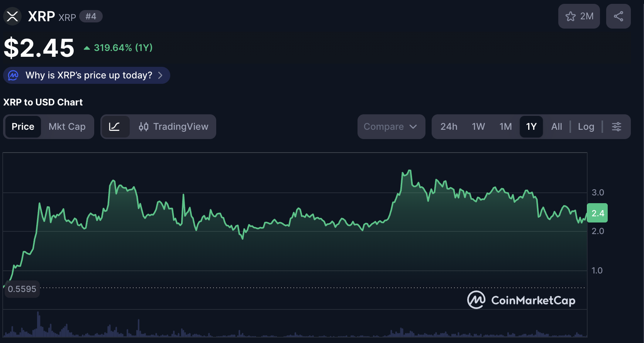The width and height of the screenshot is (644, 343).
Task: Select the 24h time range
Action: click(x=449, y=127)
